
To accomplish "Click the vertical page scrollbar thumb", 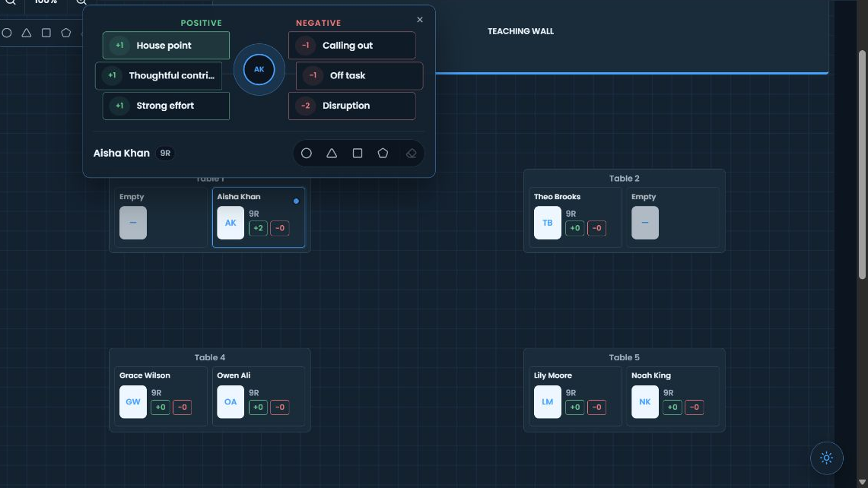I will (862, 165).
